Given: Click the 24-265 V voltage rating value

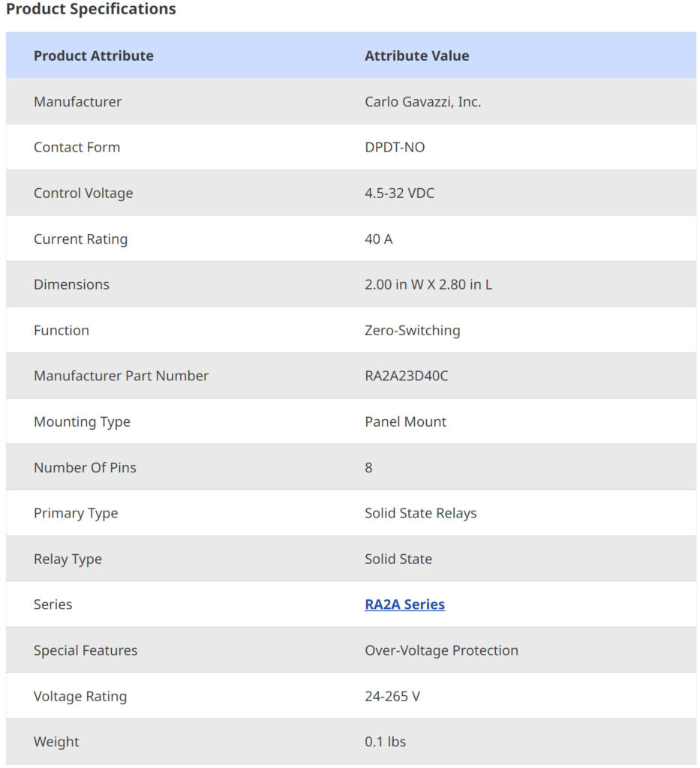Looking at the screenshot, I should pyautogui.click(x=392, y=696).
